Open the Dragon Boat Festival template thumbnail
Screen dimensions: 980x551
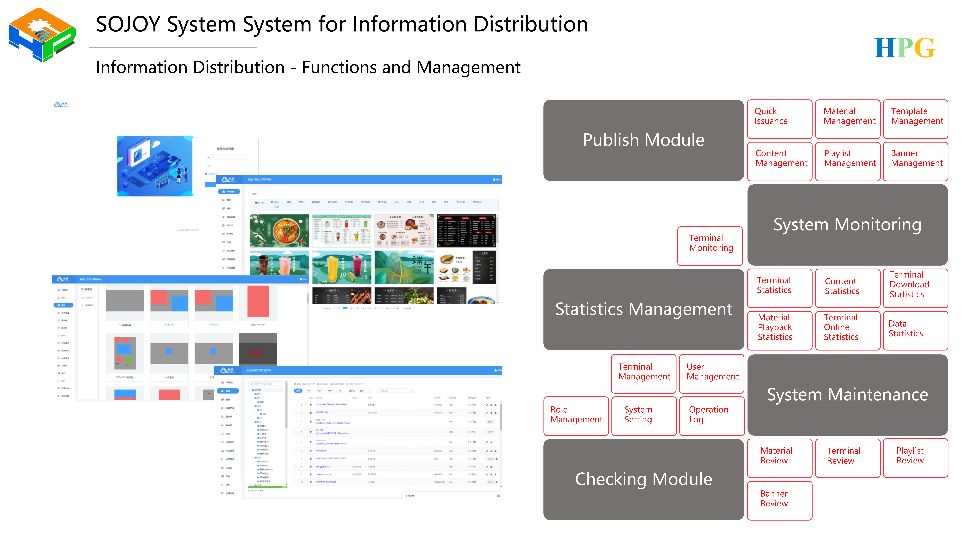pyautogui.click(x=404, y=267)
